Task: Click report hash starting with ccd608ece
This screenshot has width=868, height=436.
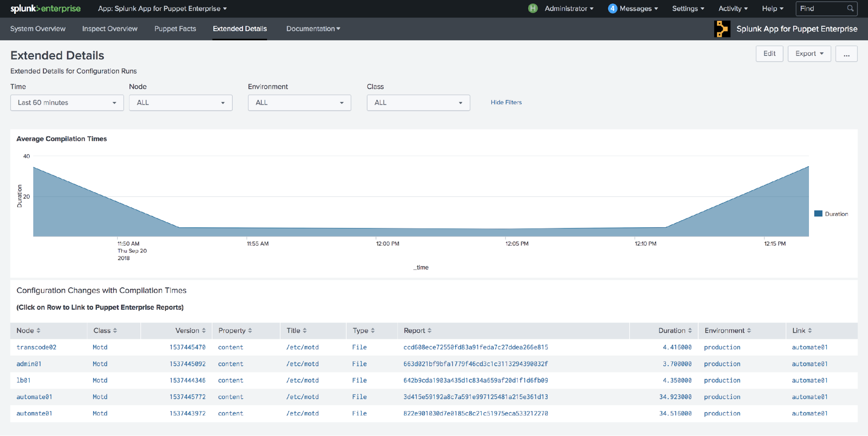Action: [x=475, y=347]
